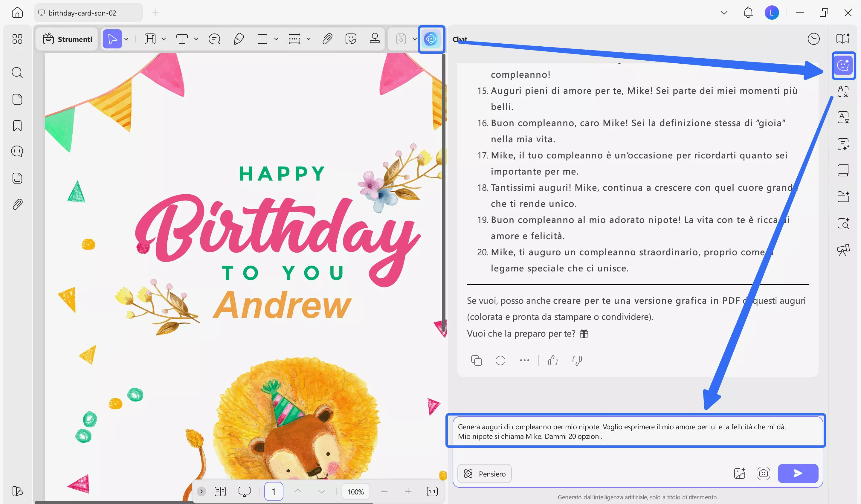Select the freehand pencil annotation tool
Screen dimensions: 861x504
click(239, 39)
